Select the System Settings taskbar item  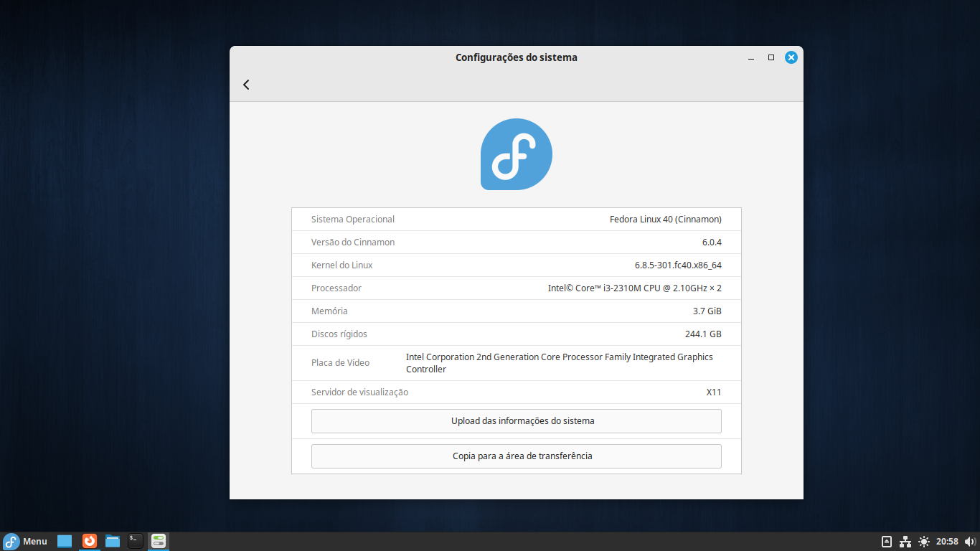(159, 542)
